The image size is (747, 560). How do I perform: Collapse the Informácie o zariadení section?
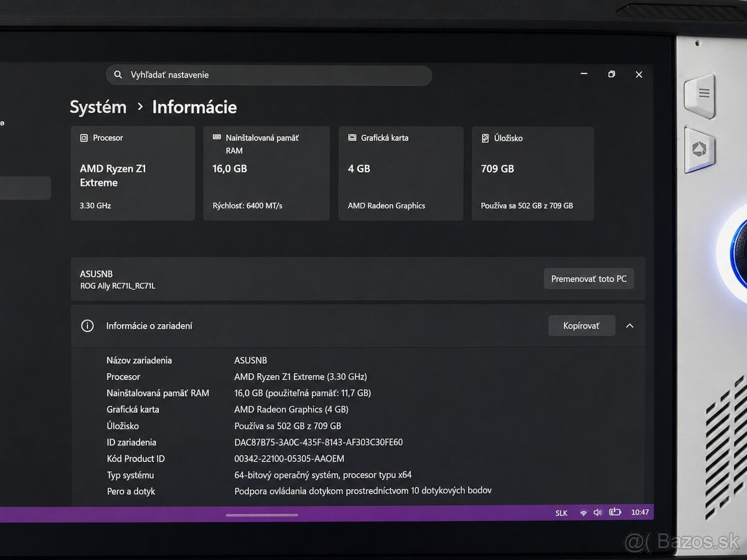[630, 325]
